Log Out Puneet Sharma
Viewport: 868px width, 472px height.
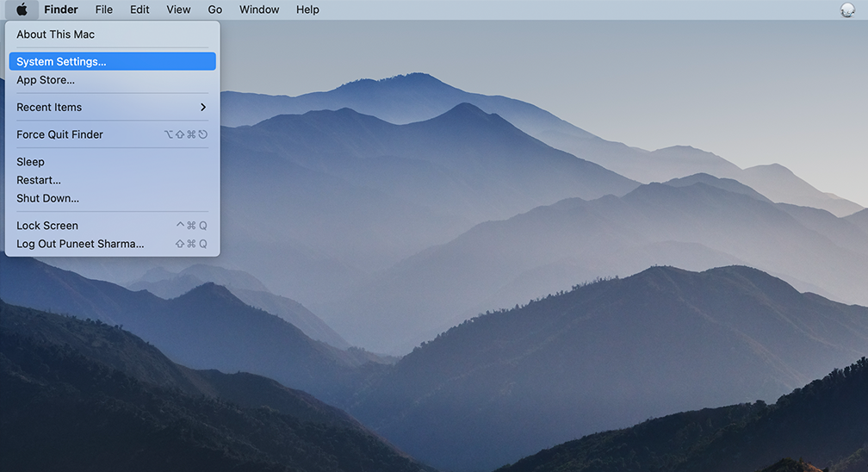coord(80,244)
